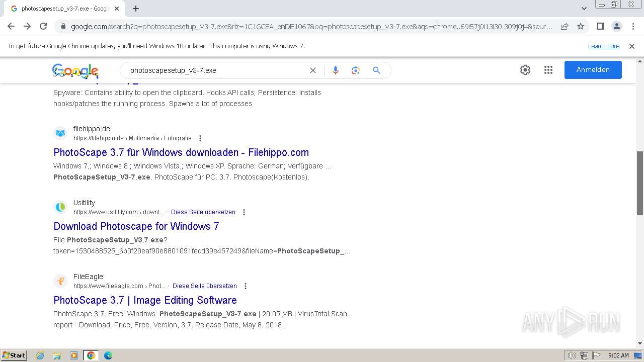Bookmark this page with the star
The width and height of the screenshot is (644, 362).
tap(581, 26)
